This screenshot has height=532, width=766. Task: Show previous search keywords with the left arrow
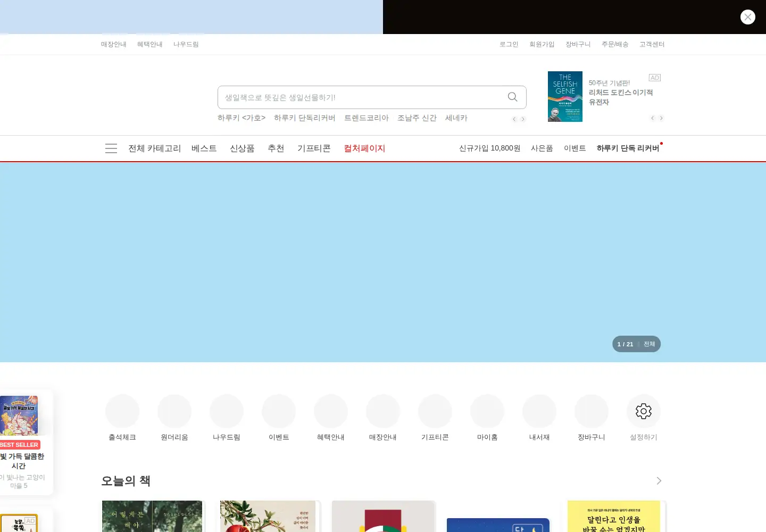[514, 119]
